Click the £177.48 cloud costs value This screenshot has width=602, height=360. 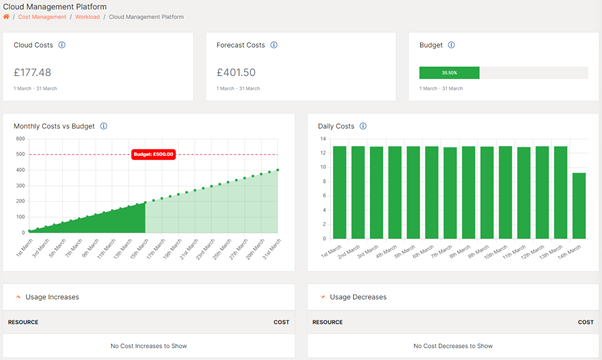click(32, 72)
